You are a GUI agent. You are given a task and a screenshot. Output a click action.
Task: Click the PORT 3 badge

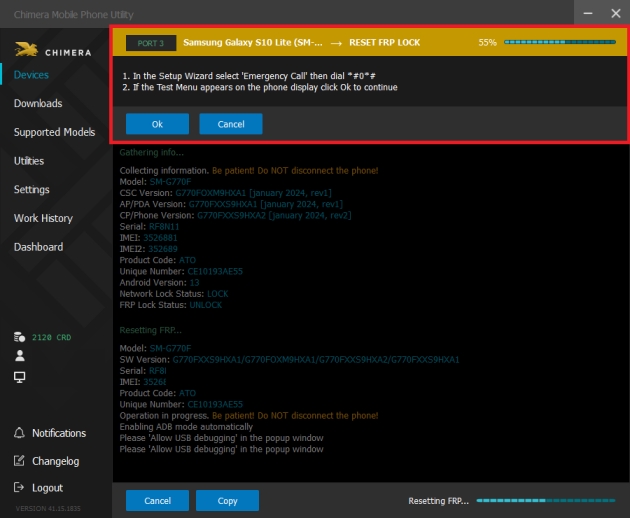(x=151, y=43)
